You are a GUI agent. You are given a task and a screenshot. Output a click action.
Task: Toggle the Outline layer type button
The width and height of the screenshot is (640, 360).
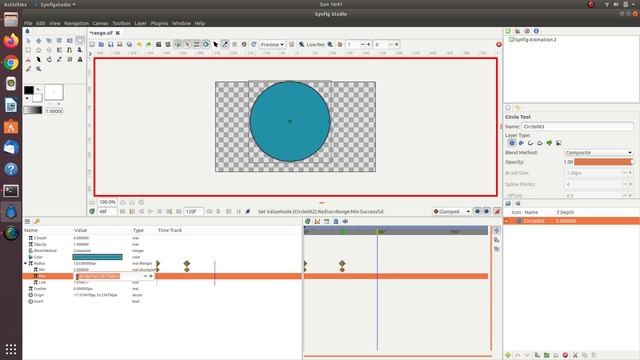[531, 143]
